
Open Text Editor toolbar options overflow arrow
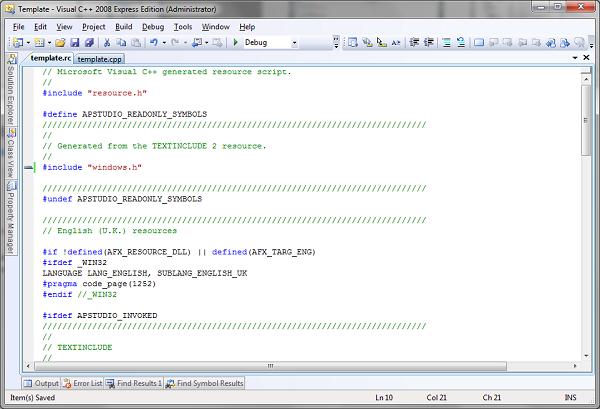592,42
